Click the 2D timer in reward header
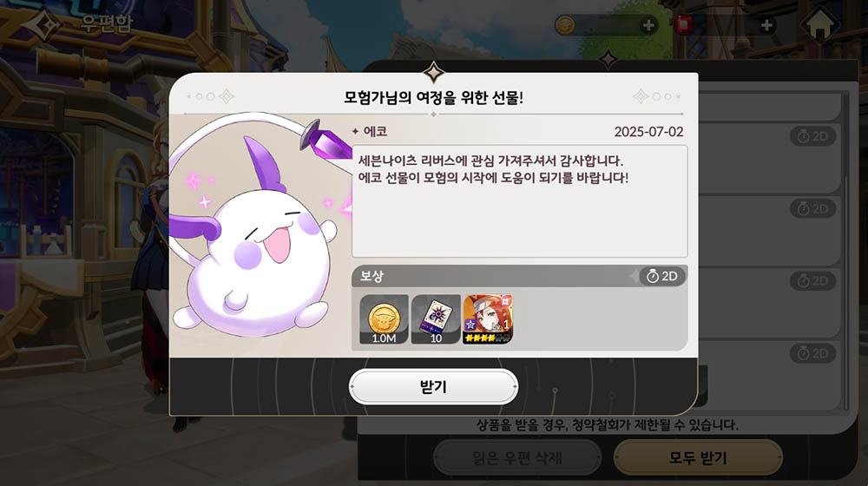This screenshot has height=486, width=868. pyautogui.click(x=662, y=276)
